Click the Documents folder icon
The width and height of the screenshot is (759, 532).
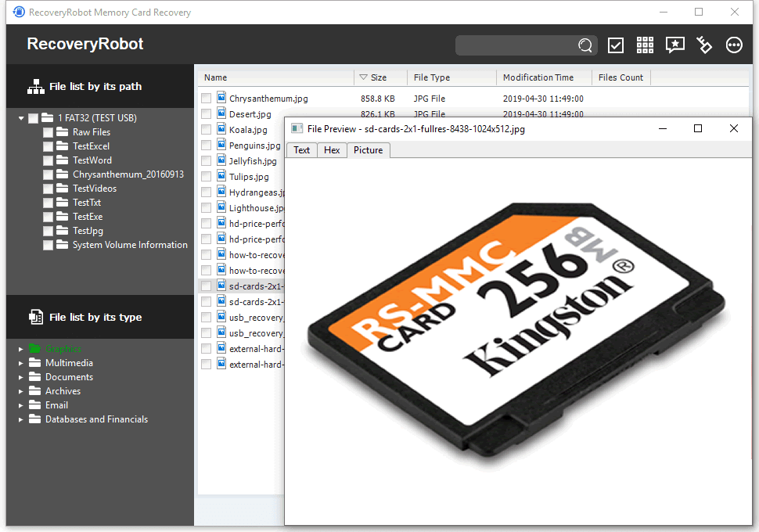point(34,376)
